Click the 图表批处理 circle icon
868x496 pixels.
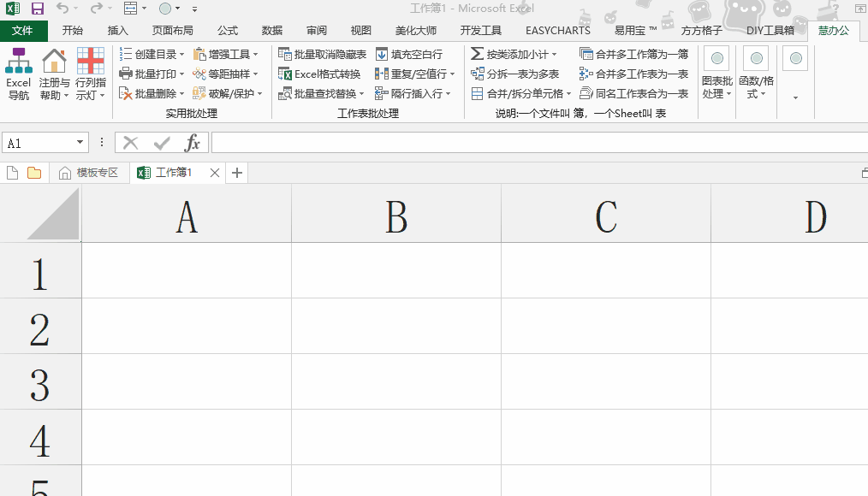[716, 58]
